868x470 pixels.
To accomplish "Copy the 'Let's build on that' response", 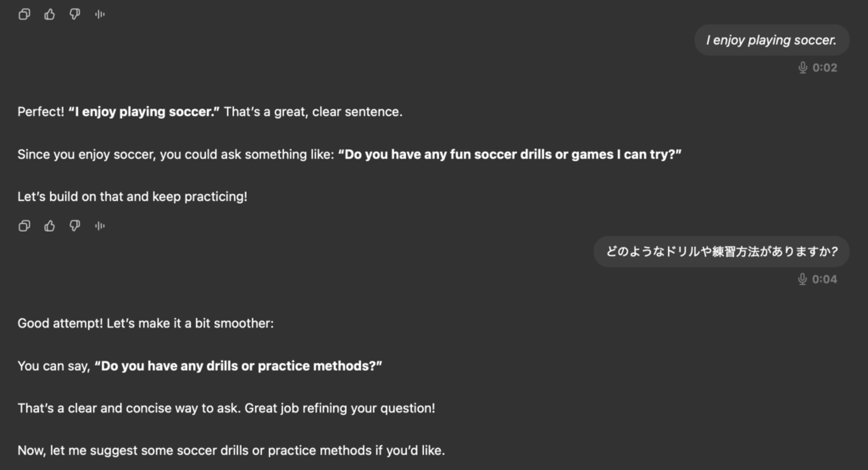I will coord(25,226).
